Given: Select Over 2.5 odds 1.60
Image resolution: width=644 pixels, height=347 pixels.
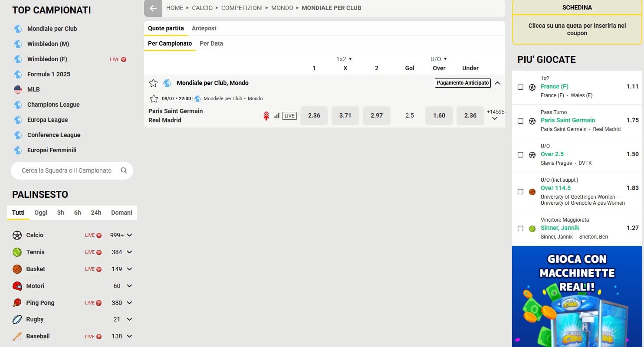Looking at the screenshot, I should point(439,115).
